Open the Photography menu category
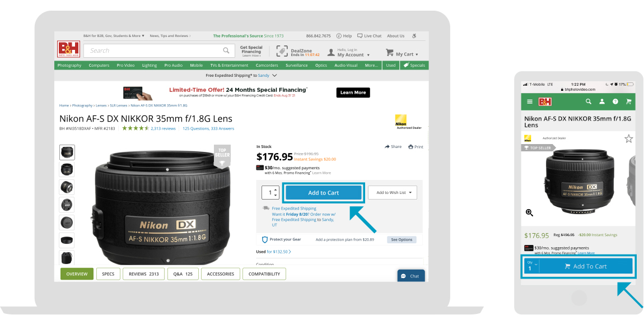Image resolution: width=644 pixels, height=324 pixels. 69,66
